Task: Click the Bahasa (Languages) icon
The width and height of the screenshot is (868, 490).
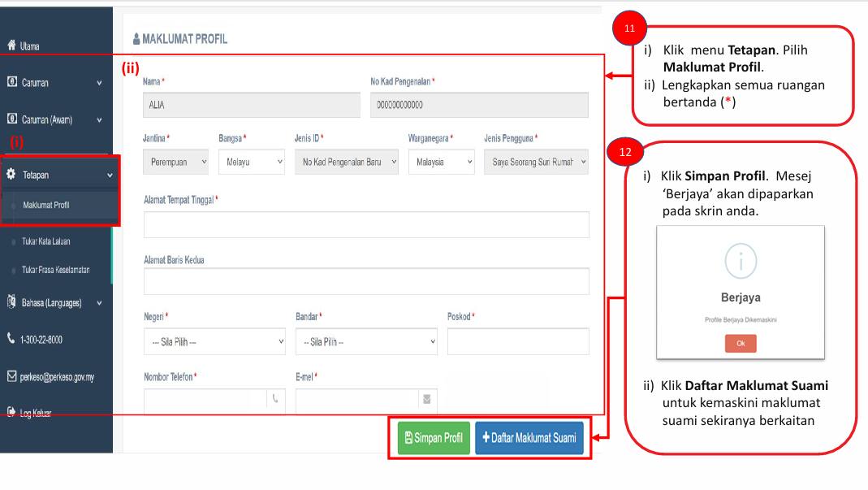Action: click(x=11, y=303)
